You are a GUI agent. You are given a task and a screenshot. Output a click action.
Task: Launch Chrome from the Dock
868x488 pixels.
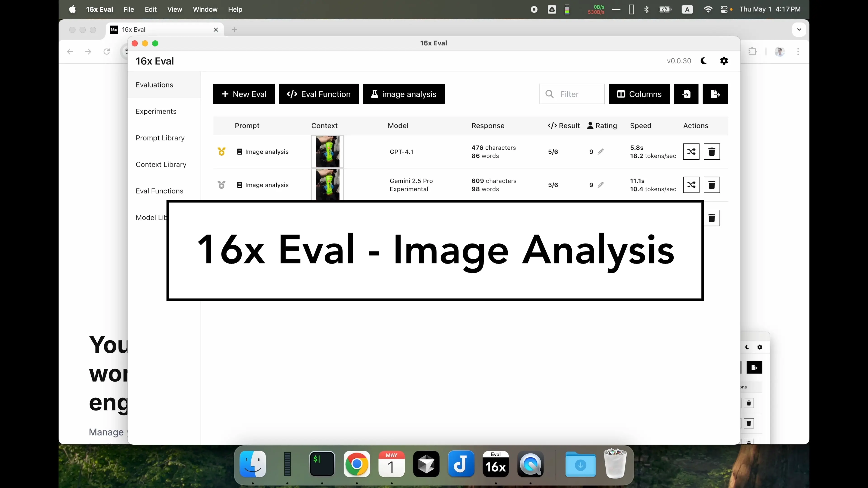(356, 464)
